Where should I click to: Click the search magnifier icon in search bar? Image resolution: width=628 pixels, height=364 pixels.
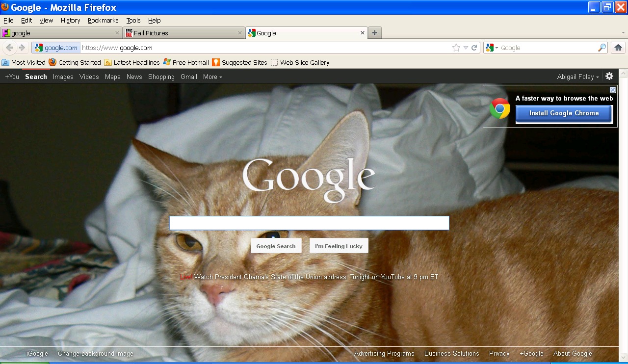tap(602, 48)
